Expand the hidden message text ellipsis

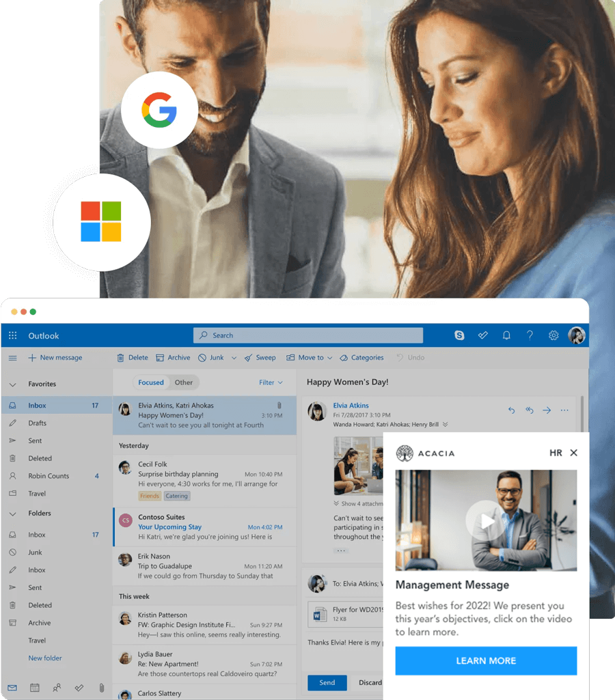(341, 551)
